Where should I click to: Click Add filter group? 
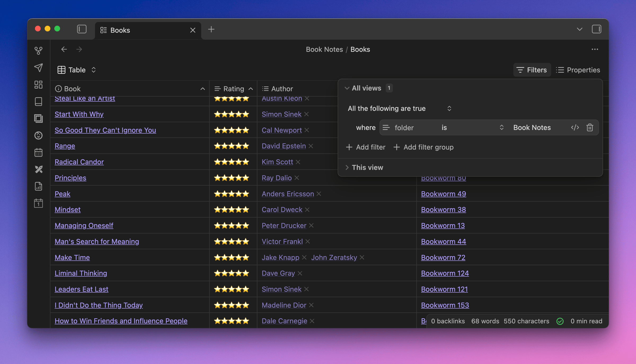click(x=423, y=147)
